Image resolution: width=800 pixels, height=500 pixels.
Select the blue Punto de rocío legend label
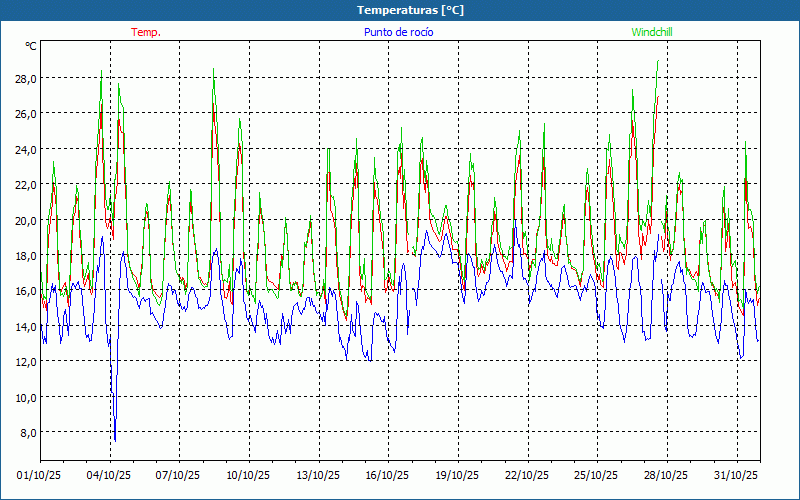(x=399, y=32)
